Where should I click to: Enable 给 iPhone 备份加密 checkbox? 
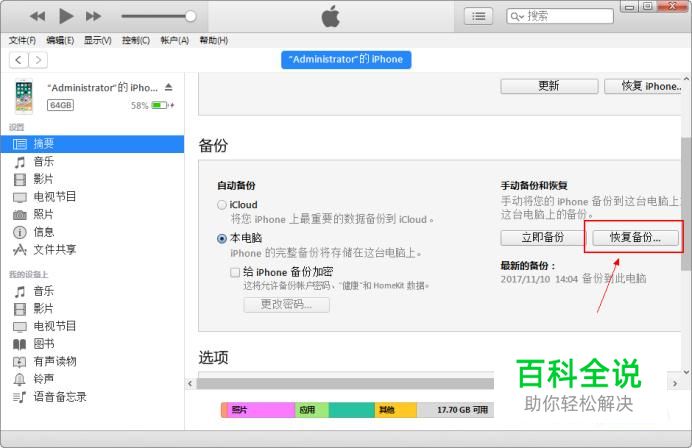pyautogui.click(x=235, y=272)
